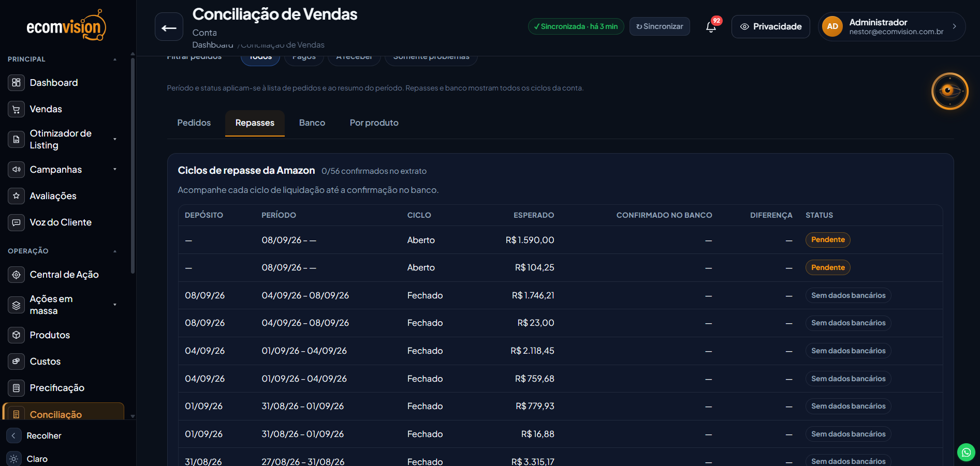This screenshot has height=466, width=980.
Task: Expand the Campanhas submenu arrow
Action: click(115, 169)
